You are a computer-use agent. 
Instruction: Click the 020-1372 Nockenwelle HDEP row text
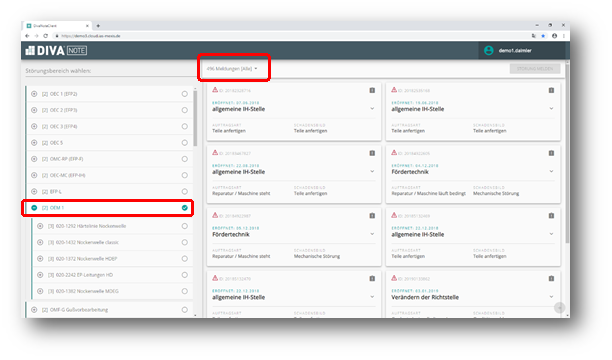[82, 259]
